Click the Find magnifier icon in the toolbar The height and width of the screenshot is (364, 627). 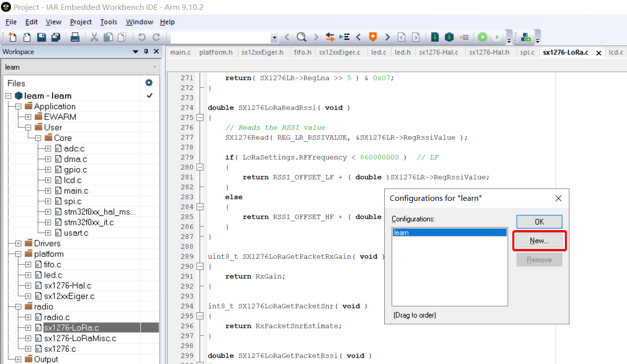tap(301, 37)
